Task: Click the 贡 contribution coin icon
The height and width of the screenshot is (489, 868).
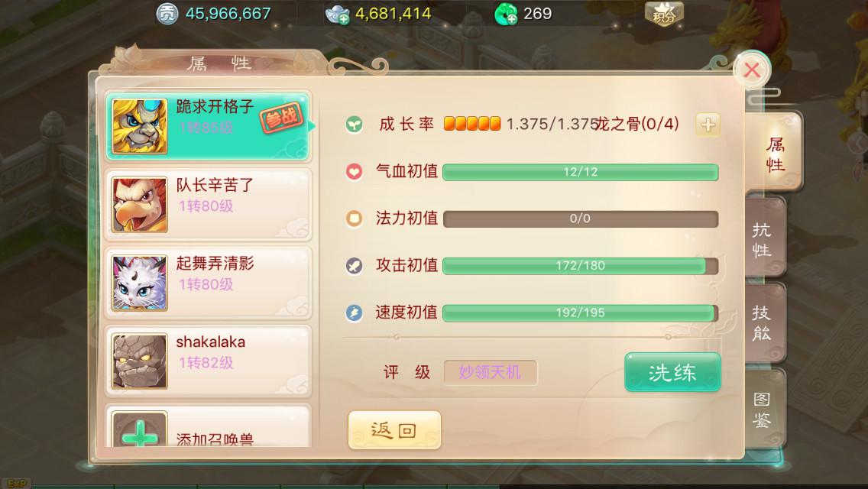Action: [x=167, y=14]
